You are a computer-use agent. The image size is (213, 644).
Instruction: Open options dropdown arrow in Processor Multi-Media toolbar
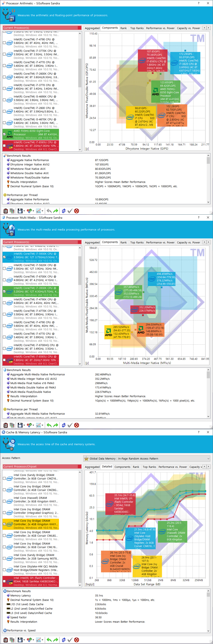[33, 425]
